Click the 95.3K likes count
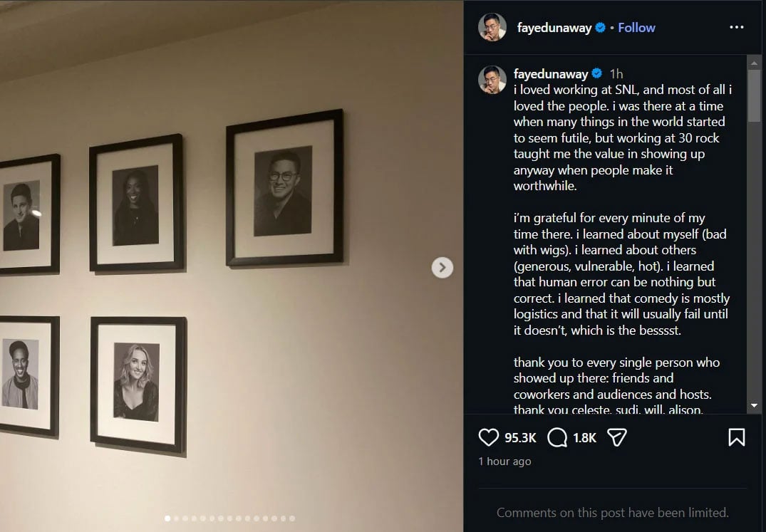Viewport: 766px width, 532px height. click(x=521, y=437)
